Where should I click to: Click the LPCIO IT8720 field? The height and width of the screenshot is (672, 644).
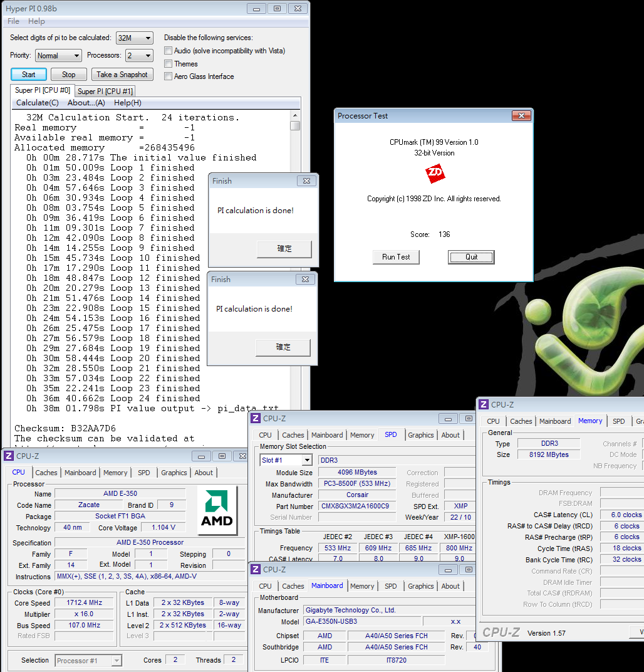pos(396,660)
